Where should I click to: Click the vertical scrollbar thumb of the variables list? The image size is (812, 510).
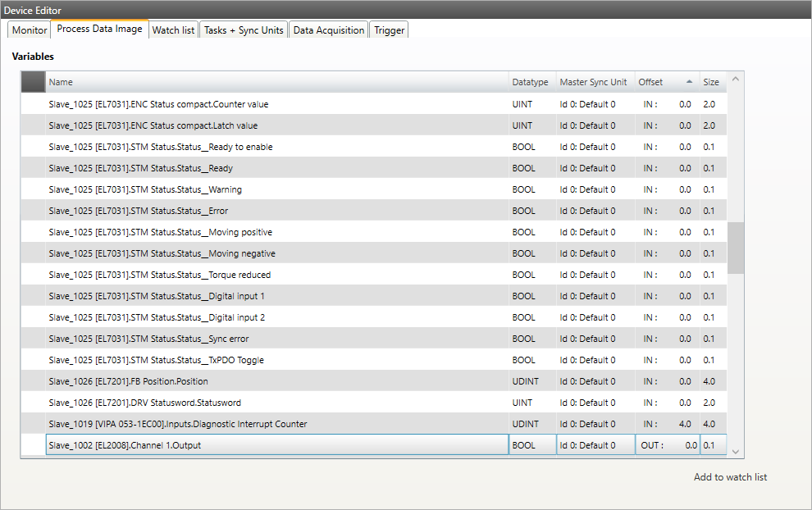(736, 246)
